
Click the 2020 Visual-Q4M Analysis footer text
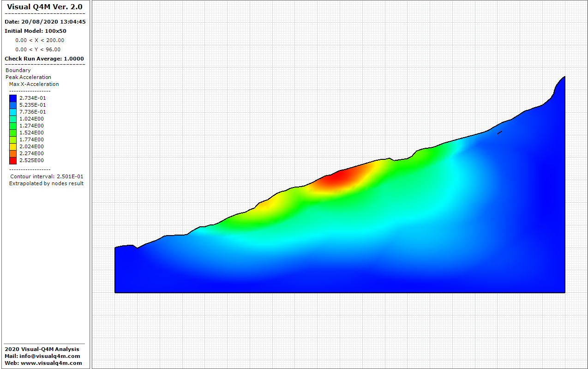(x=42, y=349)
